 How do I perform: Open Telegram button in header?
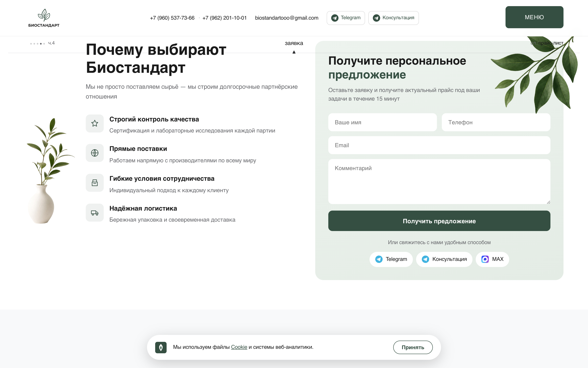click(345, 18)
